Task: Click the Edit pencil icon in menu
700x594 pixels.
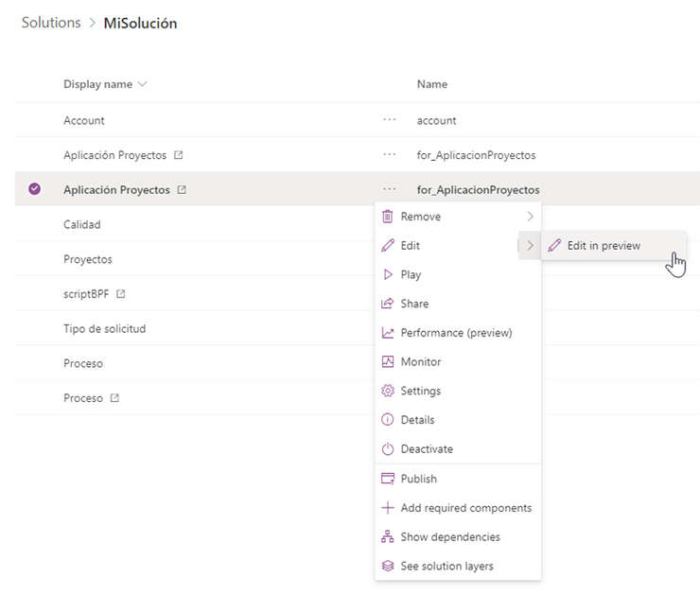Action: click(388, 246)
